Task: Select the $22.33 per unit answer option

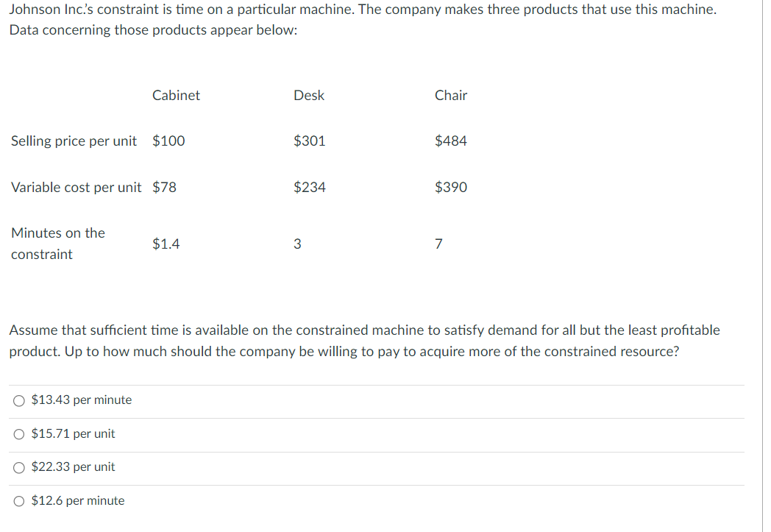Action: 73,467
